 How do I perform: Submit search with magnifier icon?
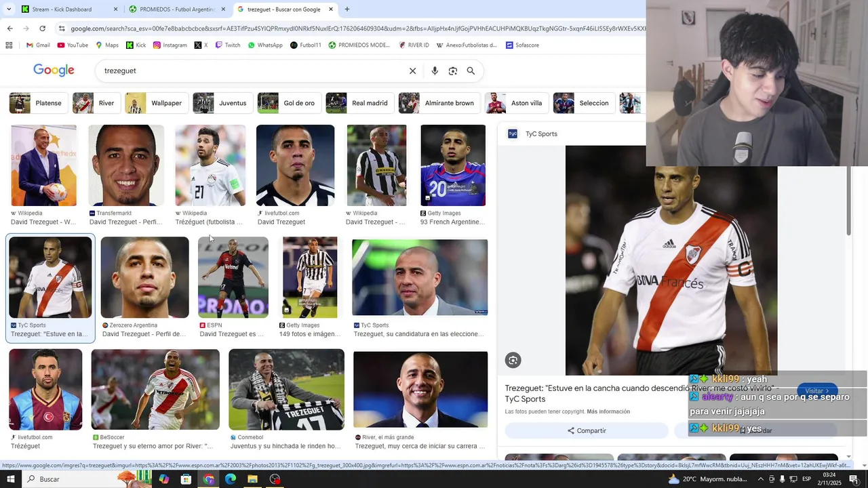[x=471, y=70]
